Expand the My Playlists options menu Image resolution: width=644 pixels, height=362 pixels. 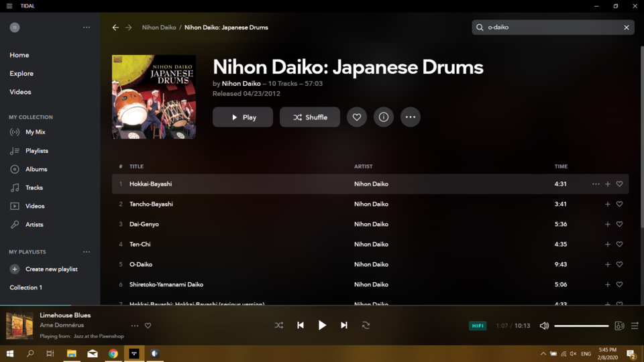[87, 252]
